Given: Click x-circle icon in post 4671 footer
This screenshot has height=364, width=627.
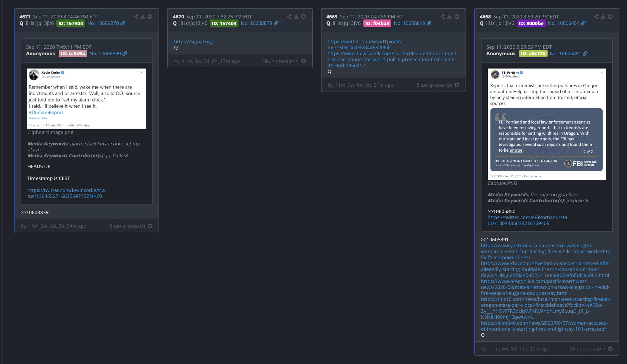Looking at the screenshot, I should (150, 226).
